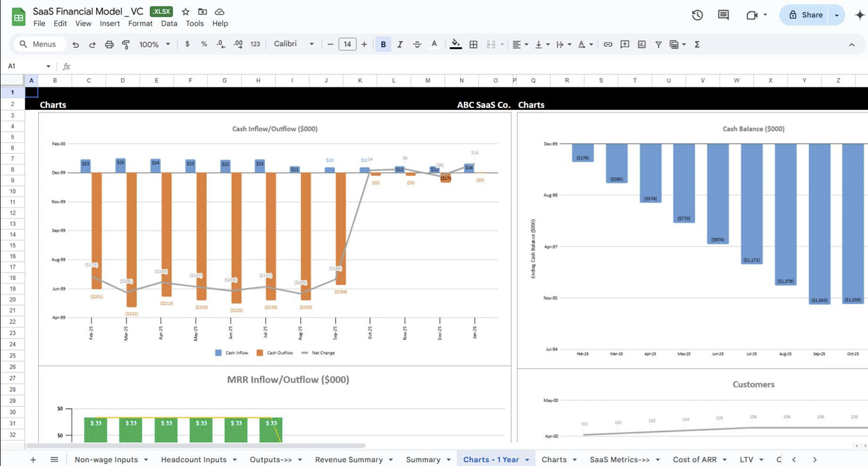Open version history clock icon
868x466 pixels.
tap(697, 15)
